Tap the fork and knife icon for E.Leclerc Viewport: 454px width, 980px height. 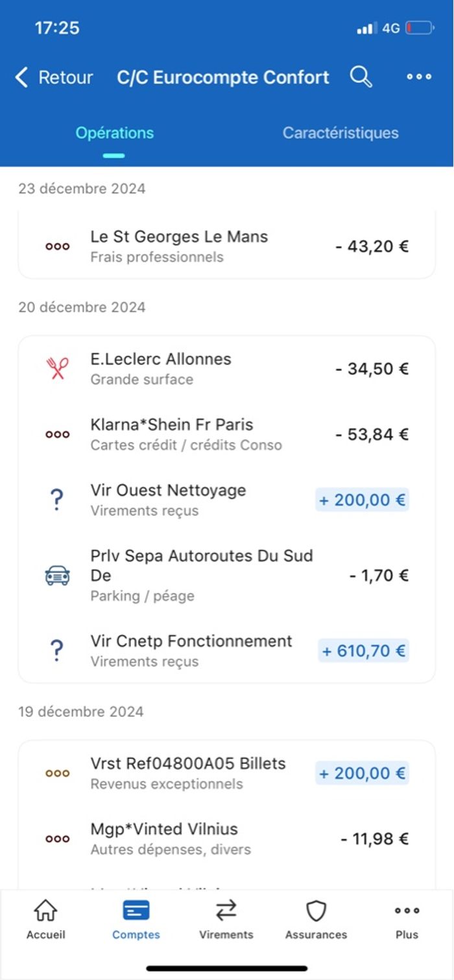click(x=58, y=369)
